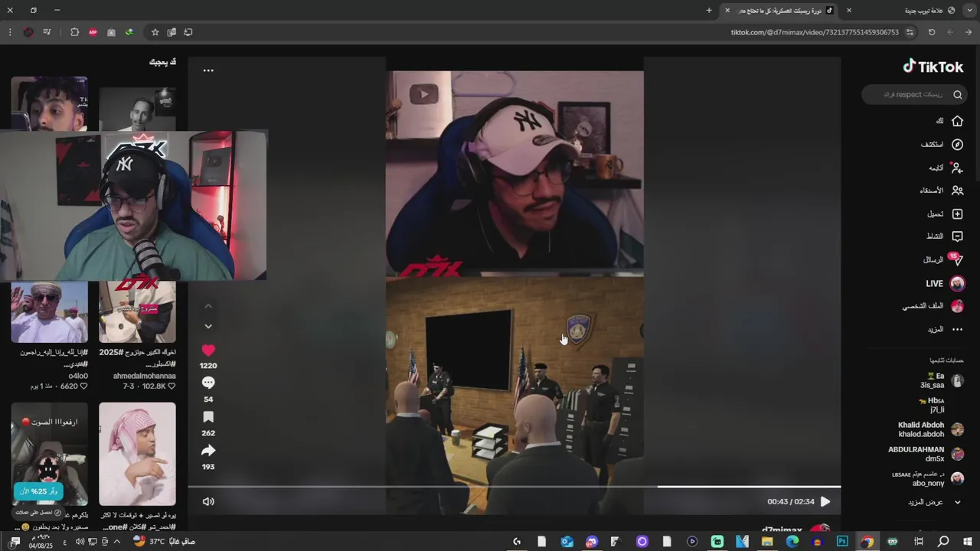Like the video with the heart icon

[208, 350]
